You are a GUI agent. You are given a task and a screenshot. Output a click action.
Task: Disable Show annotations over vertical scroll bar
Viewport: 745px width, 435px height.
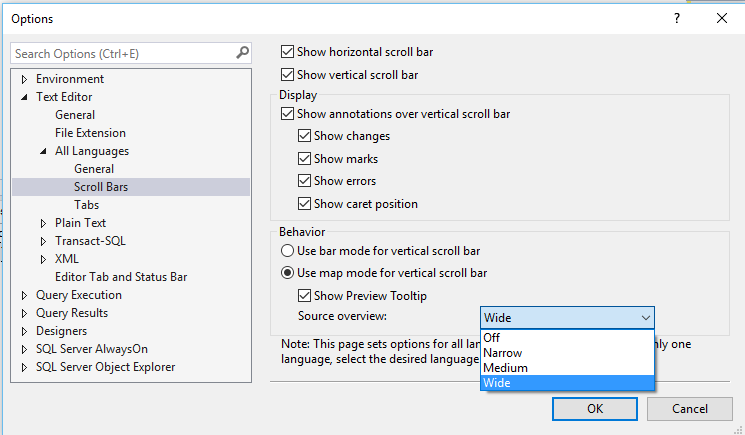click(289, 114)
